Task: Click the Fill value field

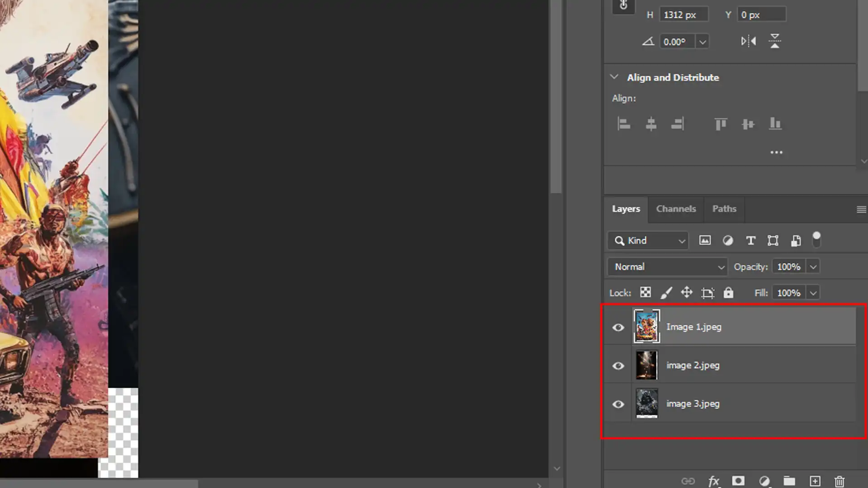Action: tap(789, 293)
